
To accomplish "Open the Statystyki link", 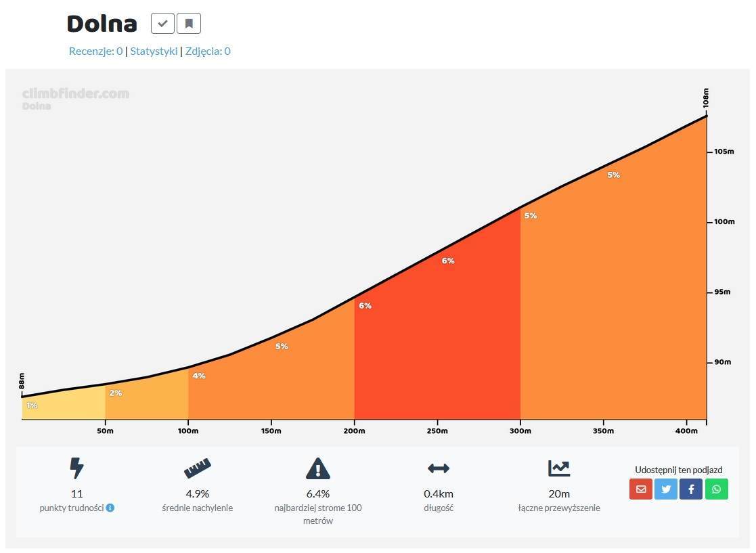I will pos(154,51).
